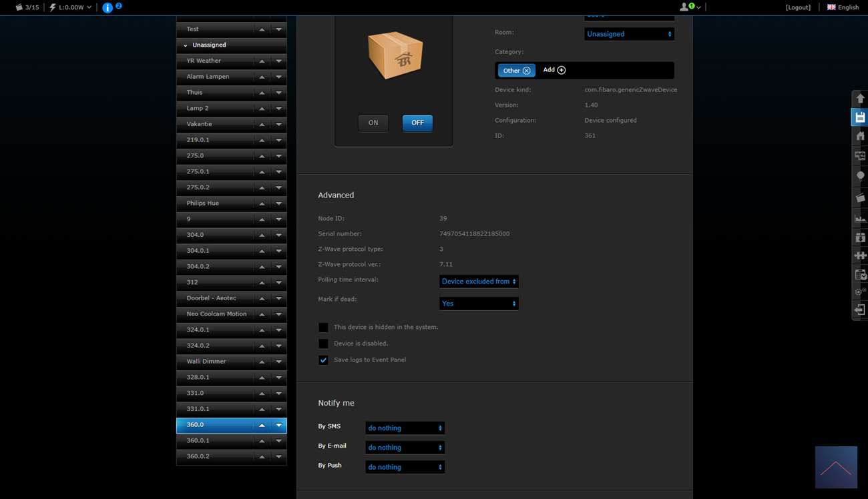Open the plugins puzzle-piece sidebar icon
Viewport: 868px width, 499px height.
(860, 256)
